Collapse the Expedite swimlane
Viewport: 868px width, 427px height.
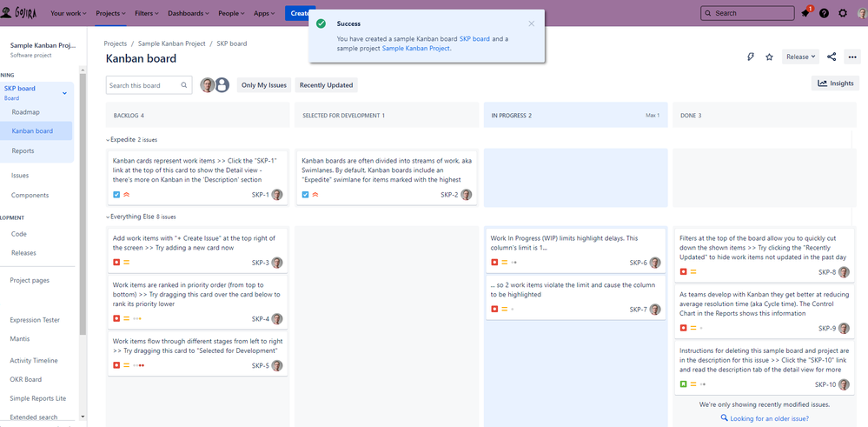click(x=108, y=139)
